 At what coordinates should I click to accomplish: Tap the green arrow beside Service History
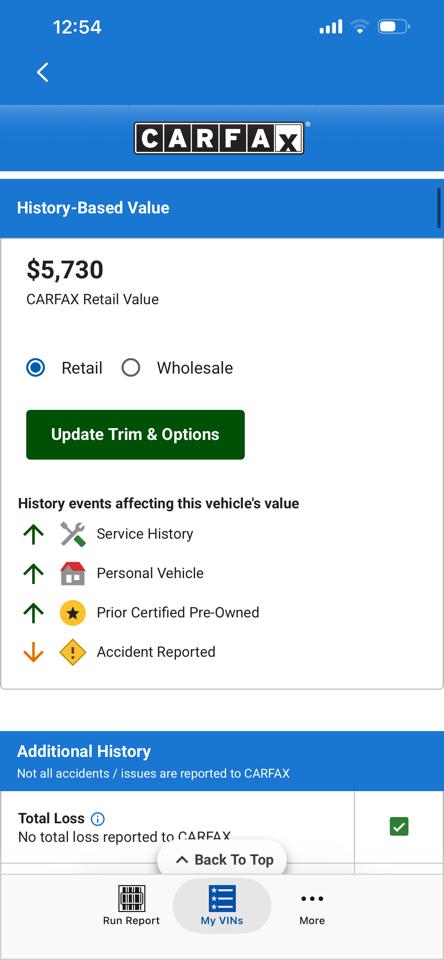(x=33, y=534)
